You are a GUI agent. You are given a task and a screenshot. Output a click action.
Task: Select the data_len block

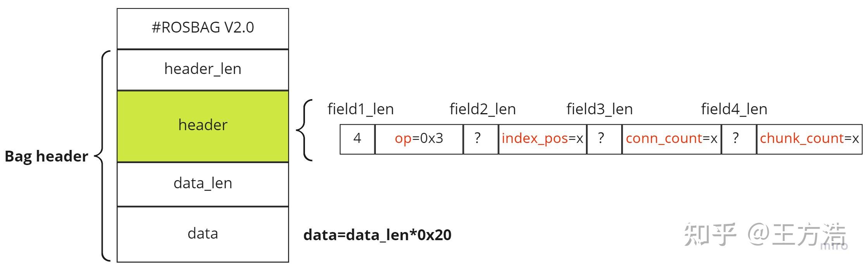tap(203, 184)
